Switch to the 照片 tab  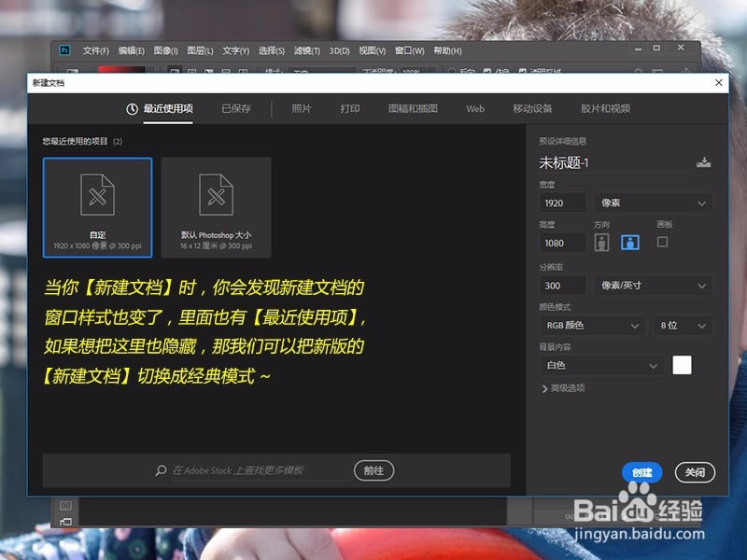(x=301, y=108)
